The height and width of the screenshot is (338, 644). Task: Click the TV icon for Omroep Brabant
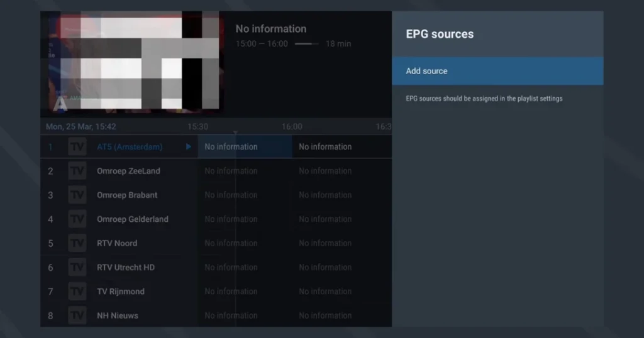tap(77, 195)
